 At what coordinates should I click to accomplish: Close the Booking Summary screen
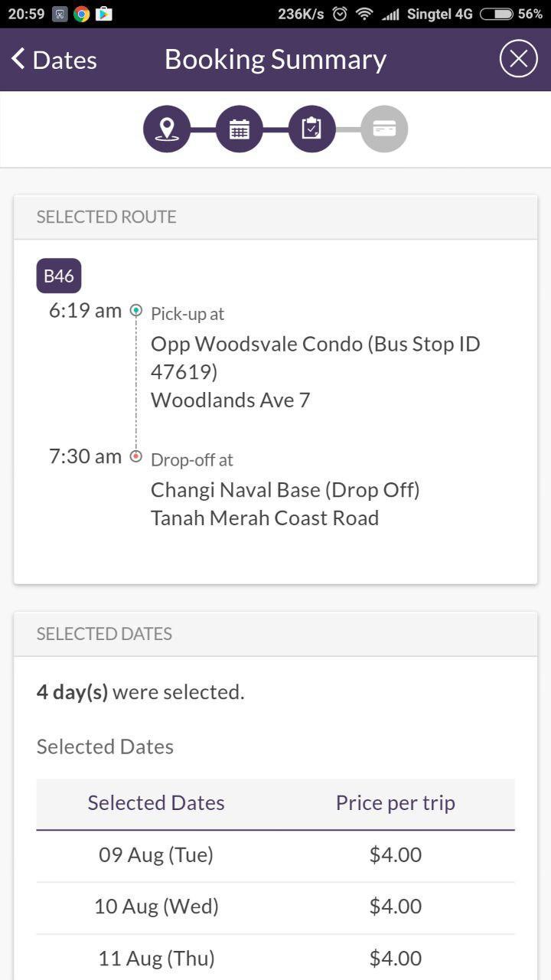(518, 59)
